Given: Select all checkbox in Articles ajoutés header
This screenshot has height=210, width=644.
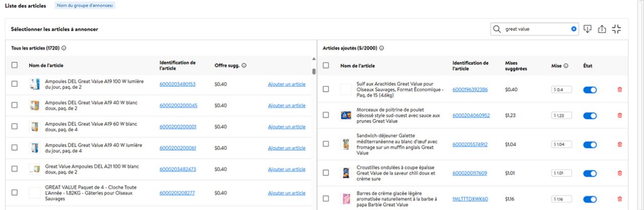Looking at the screenshot, I should [326, 65].
